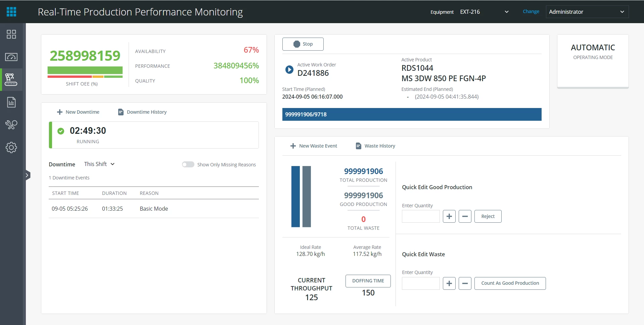The width and height of the screenshot is (644, 325).
Task: Sort by START TIME column header
Action: [65, 193]
